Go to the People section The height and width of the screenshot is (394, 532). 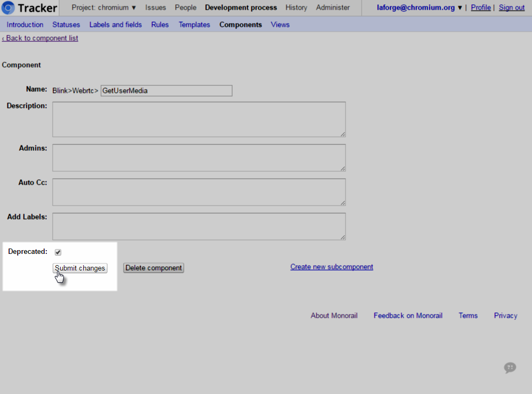(x=185, y=8)
